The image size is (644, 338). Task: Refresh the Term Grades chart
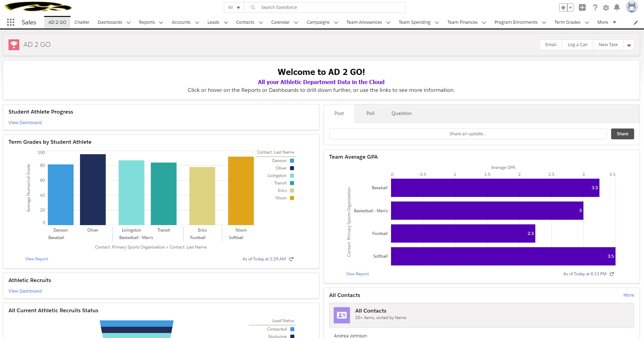click(291, 259)
